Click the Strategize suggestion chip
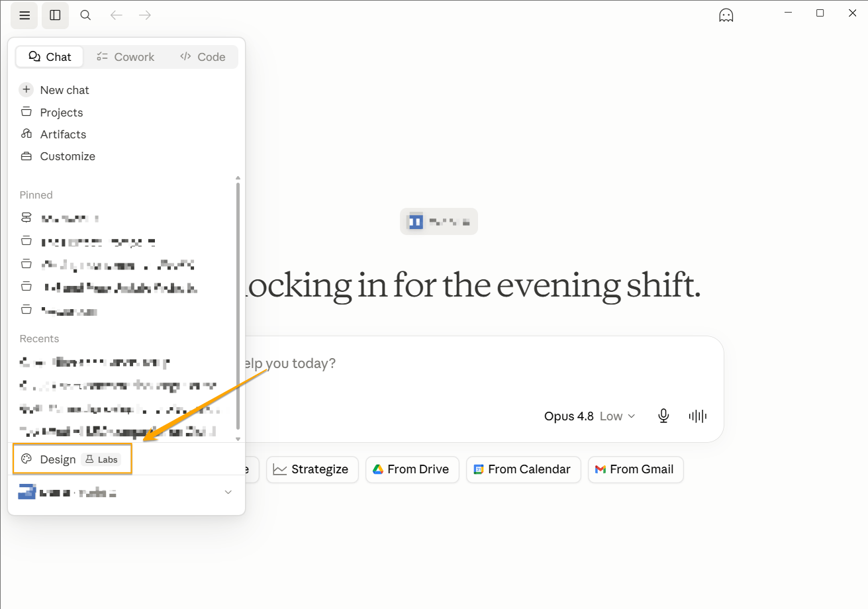 [313, 469]
